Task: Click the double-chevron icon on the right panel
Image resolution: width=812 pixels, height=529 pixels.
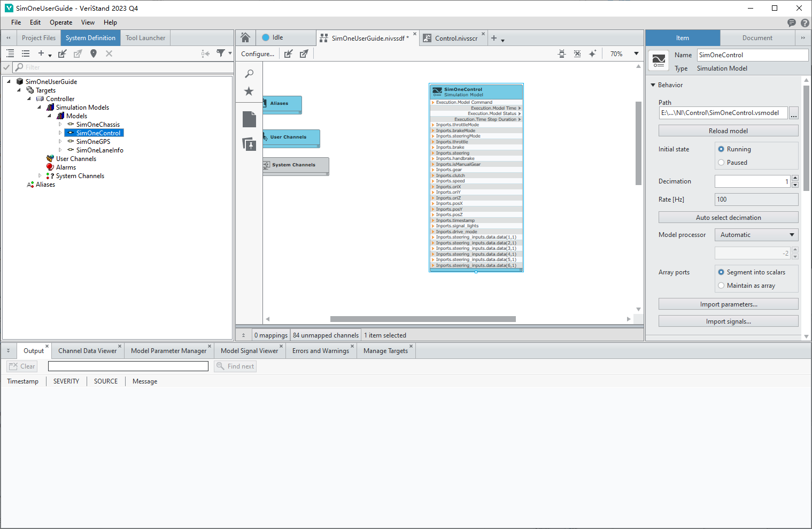Action: coord(803,38)
